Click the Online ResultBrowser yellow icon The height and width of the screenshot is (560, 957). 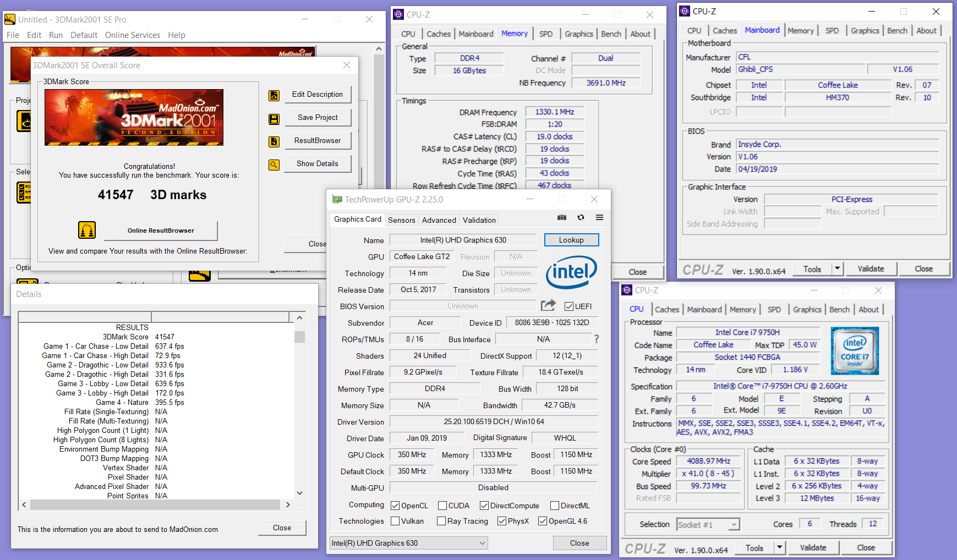(87, 230)
